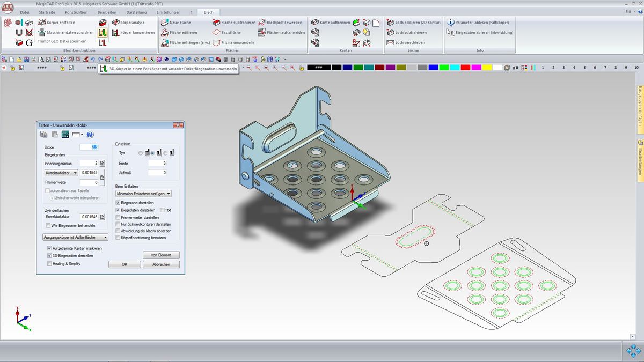
Task: Select Prisma umwandeln tool
Action: (x=237, y=42)
